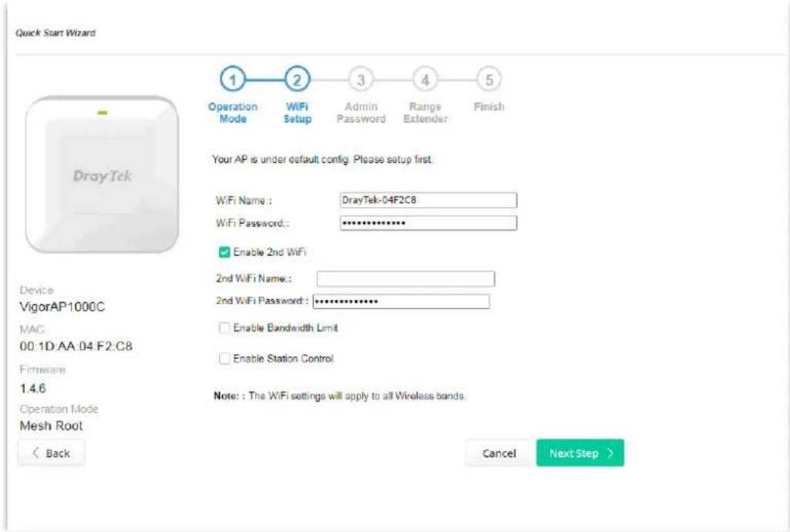The height and width of the screenshot is (532, 790).
Task: Focus the WiFi Password input field
Action: [428, 223]
